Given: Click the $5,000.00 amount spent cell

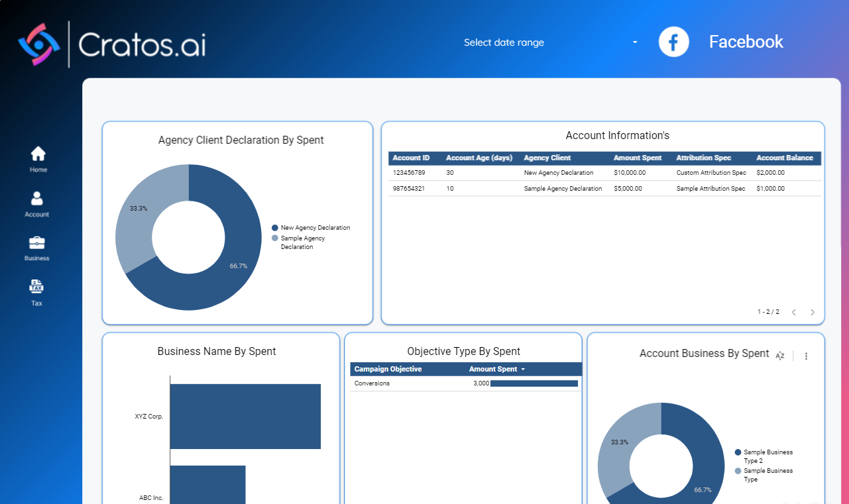Looking at the screenshot, I should pyautogui.click(x=628, y=189).
